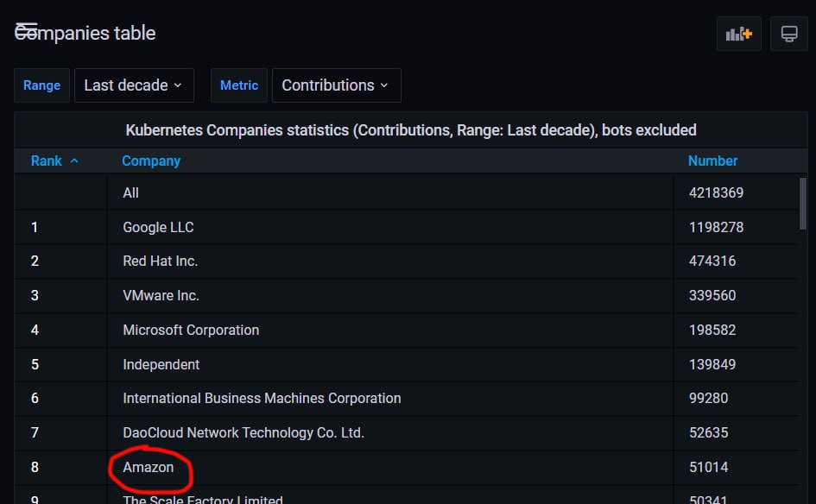Click the 1198278 contributions value
The height and width of the screenshot is (504, 816).
[716, 227]
